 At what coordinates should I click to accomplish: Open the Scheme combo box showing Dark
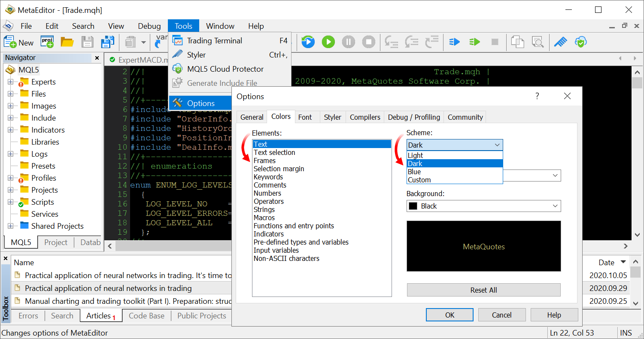tap(455, 145)
